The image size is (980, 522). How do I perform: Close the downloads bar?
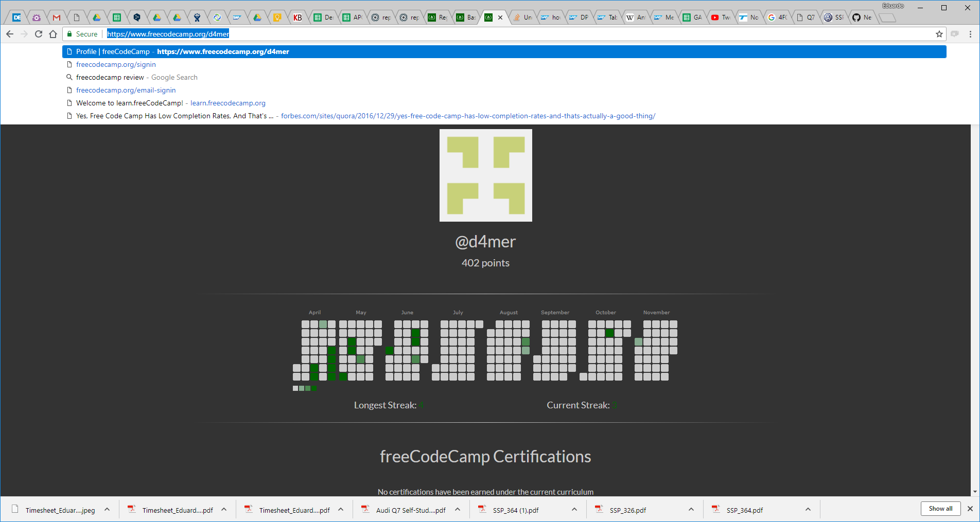pos(970,509)
